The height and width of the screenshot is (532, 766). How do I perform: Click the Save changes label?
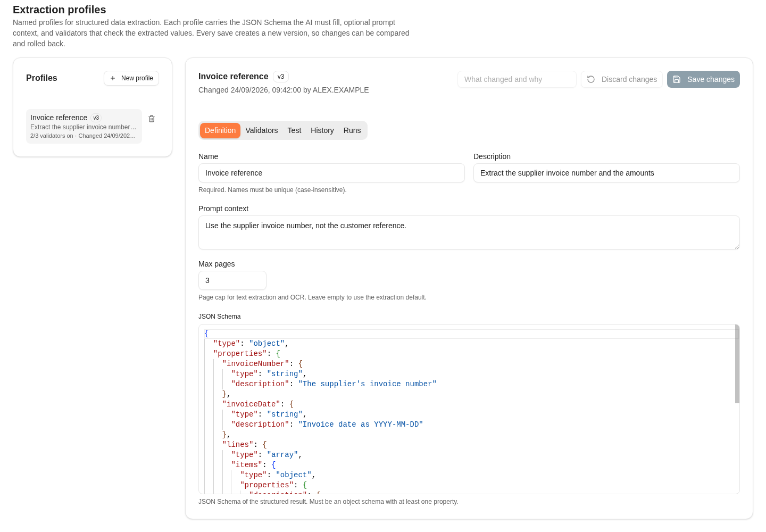point(711,79)
